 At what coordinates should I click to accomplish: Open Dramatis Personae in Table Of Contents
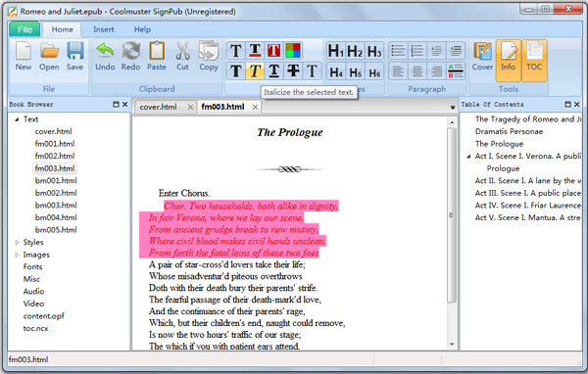click(x=509, y=131)
